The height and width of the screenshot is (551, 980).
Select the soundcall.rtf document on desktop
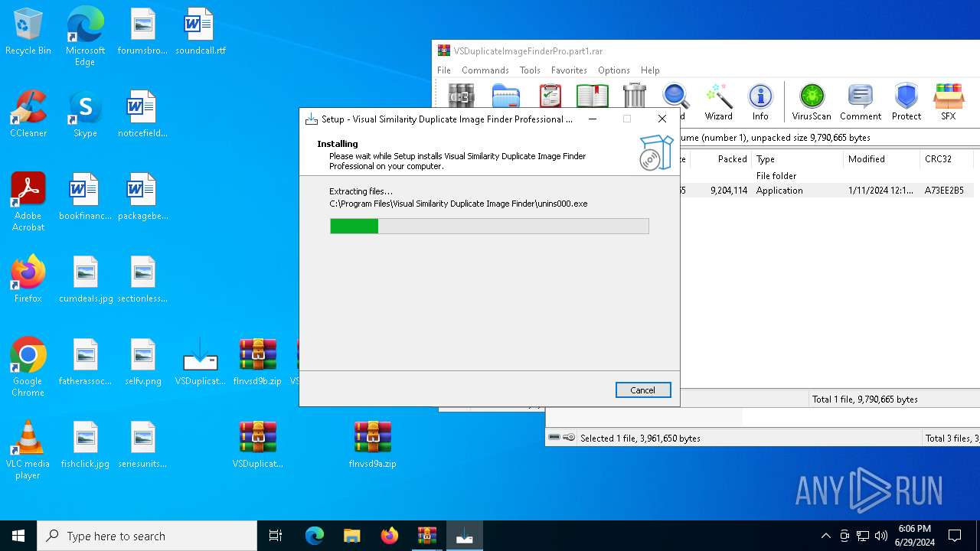tap(201, 31)
